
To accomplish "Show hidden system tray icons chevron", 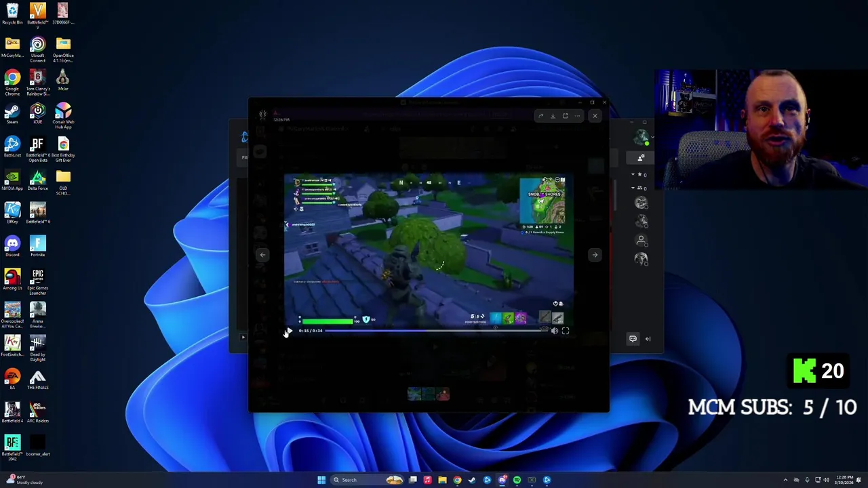I will [786, 480].
